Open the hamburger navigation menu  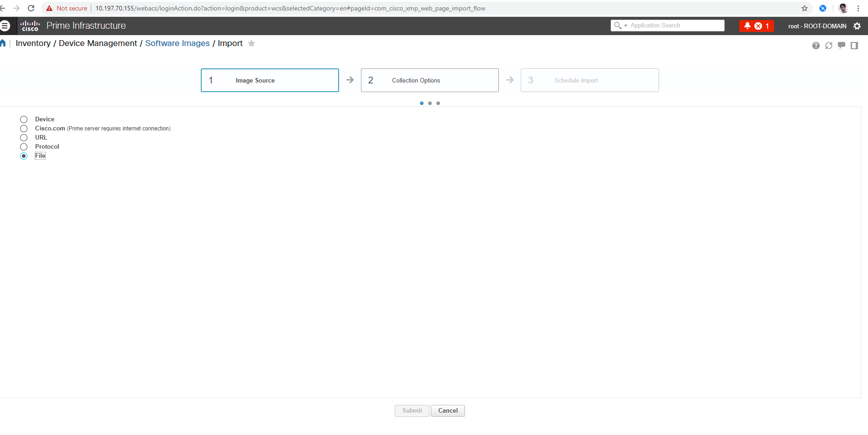click(5, 26)
